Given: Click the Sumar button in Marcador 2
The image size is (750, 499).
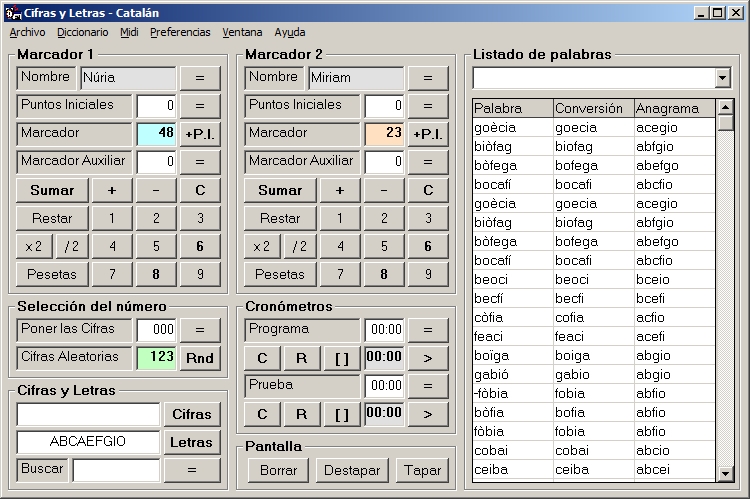Looking at the screenshot, I should [279, 190].
